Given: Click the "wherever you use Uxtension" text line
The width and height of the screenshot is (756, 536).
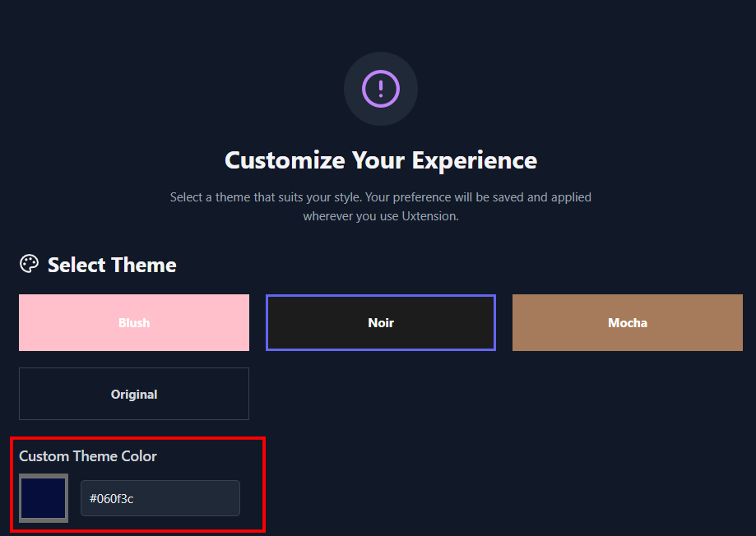Looking at the screenshot, I should (x=380, y=216).
